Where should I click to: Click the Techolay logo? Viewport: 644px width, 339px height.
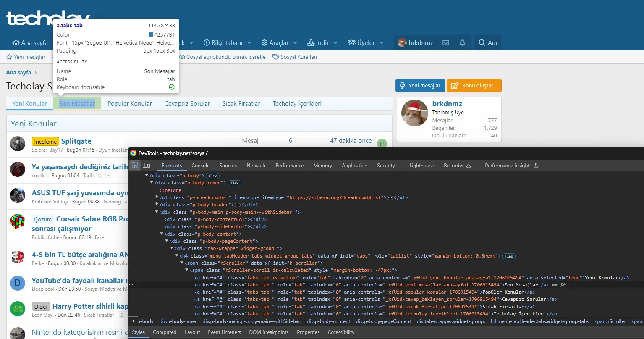click(48, 19)
